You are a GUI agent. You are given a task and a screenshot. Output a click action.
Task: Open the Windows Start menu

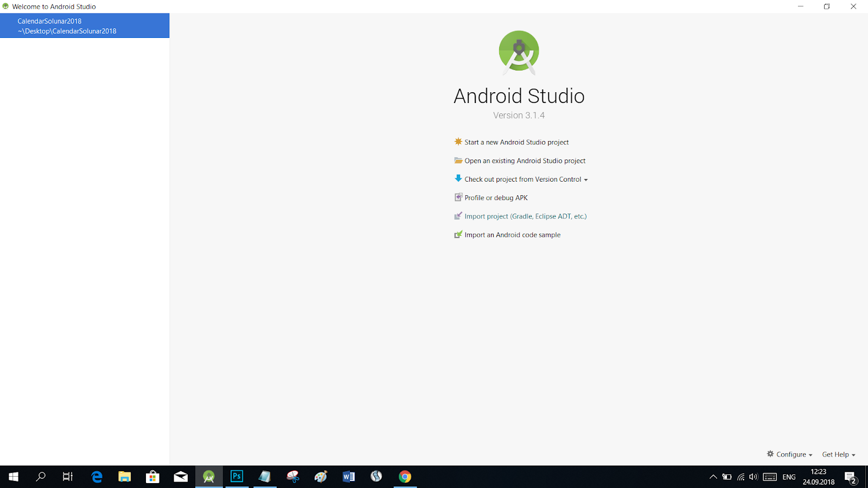click(14, 477)
